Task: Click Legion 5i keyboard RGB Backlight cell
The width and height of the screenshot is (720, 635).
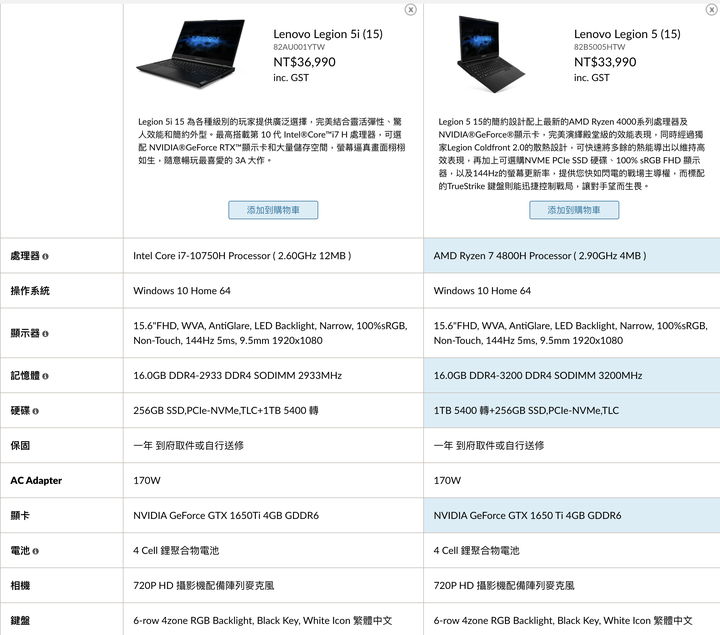Action: pyautogui.click(x=273, y=620)
